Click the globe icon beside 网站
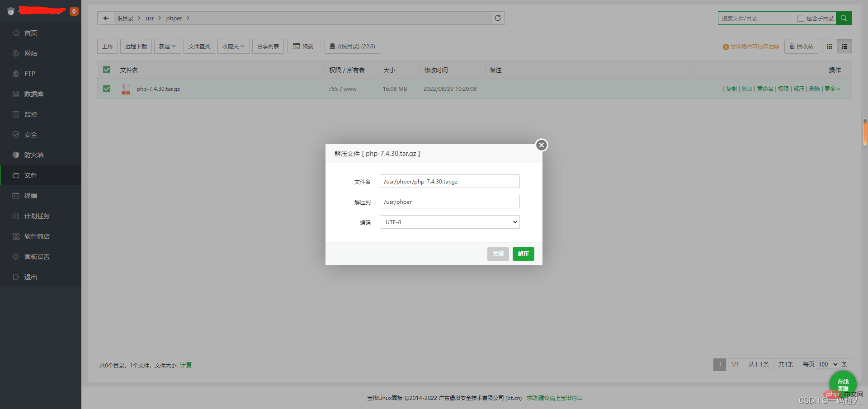Image resolution: width=868 pixels, height=409 pixels. pyautogui.click(x=16, y=53)
